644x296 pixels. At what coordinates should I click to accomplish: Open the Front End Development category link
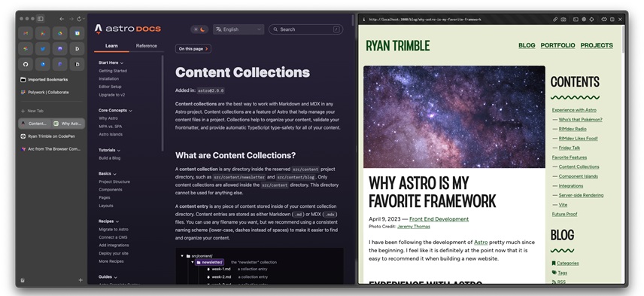[x=439, y=219]
